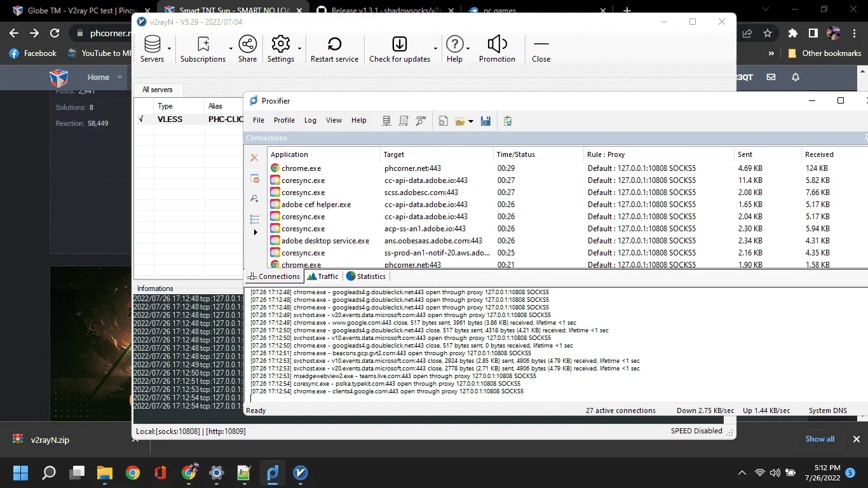Image resolution: width=868 pixels, height=488 pixels.
Task: Open Windows taskbar Search
Action: 49,473
